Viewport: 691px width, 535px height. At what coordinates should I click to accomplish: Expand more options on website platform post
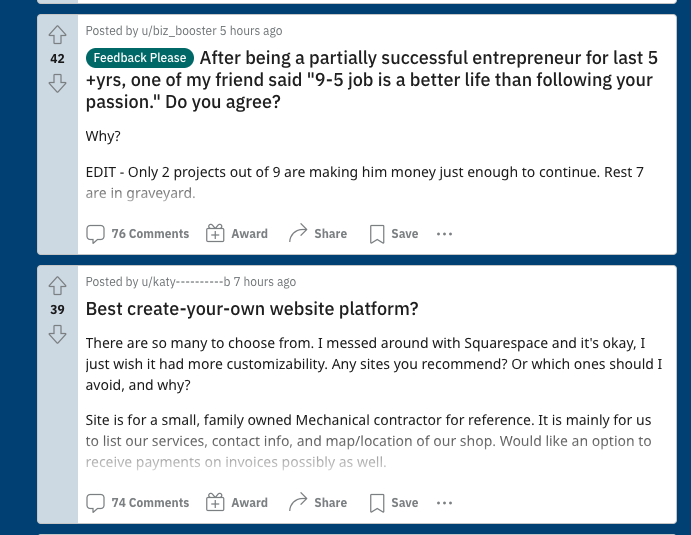445,503
